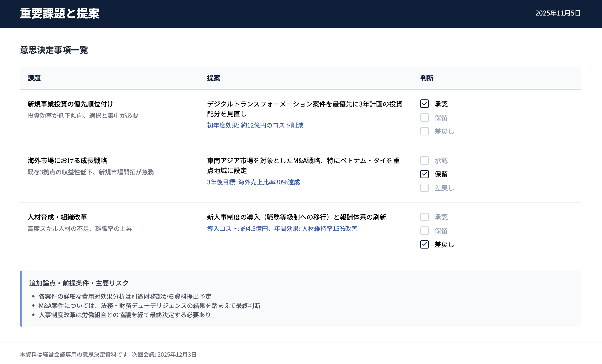Select the 重要課題と提案 title

(x=60, y=13)
